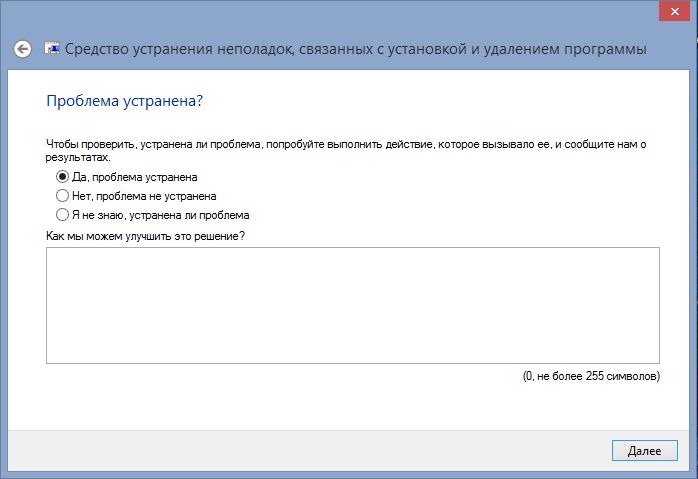Viewport: 698px width, 479px height.
Task: Pick the "Я не знаю, устранена ли проблема" radio button
Action: tap(62, 215)
